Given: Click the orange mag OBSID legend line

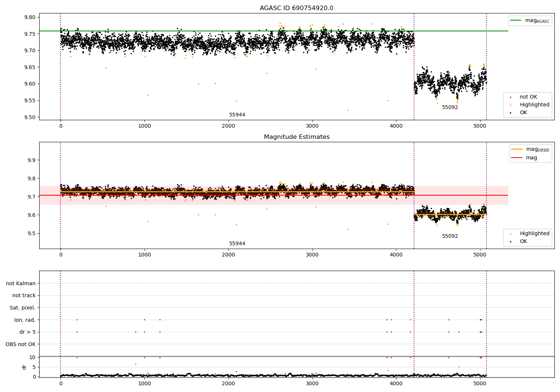Looking at the screenshot, I should click(517, 149).
